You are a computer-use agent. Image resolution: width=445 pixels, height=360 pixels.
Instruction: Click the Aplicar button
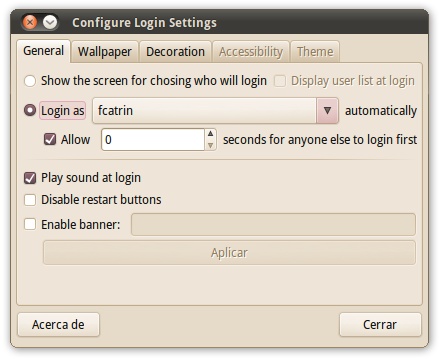(x=229, y=253)
